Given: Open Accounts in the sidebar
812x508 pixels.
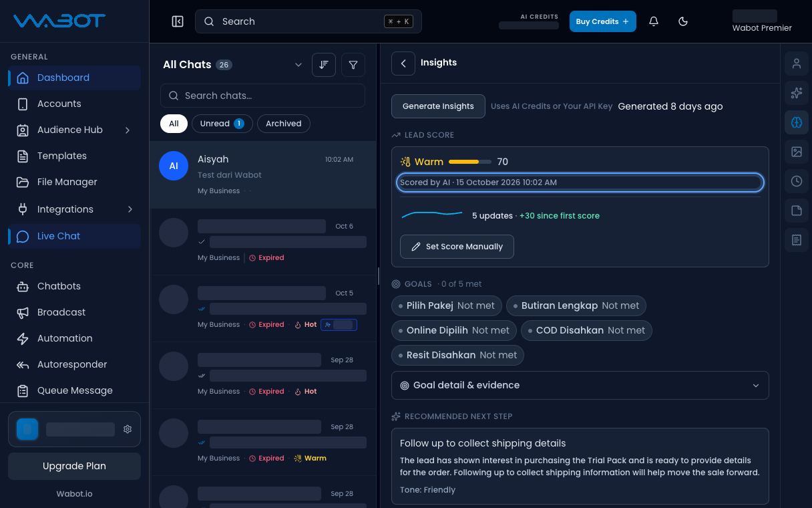Looking at the screenshot, I should tap(75, 104).
